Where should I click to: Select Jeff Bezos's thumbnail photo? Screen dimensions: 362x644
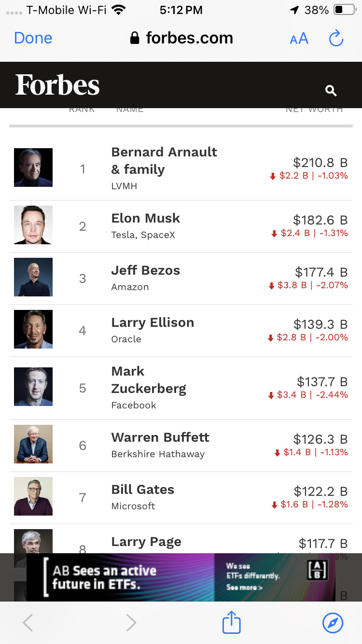tap(33, 277)
